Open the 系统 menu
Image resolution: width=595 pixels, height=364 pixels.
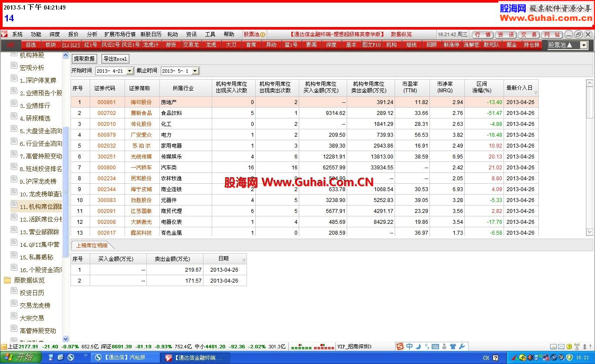[17, 34]
